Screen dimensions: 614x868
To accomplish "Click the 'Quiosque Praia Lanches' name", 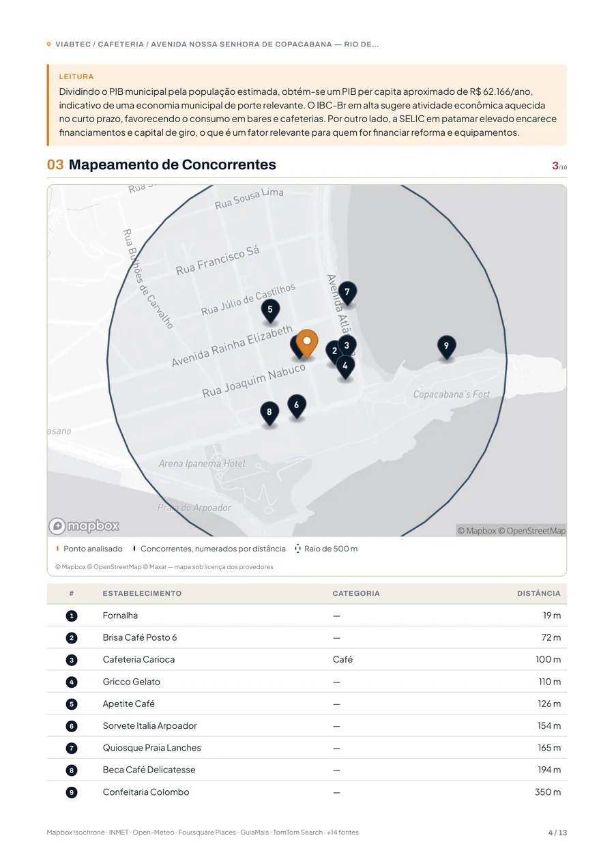I will coord(152,748).
